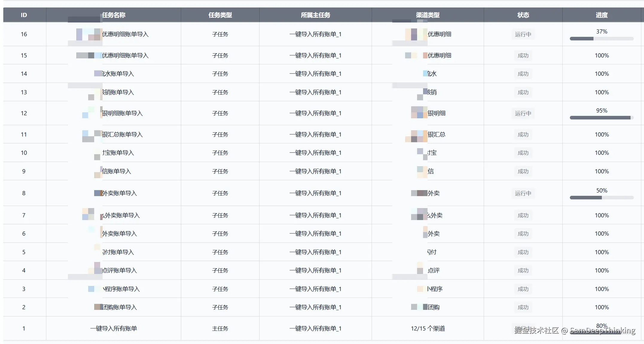This screenshot has width=644, height=344.
Task: Click the 50% progress bar
Action: coord(602,198)
